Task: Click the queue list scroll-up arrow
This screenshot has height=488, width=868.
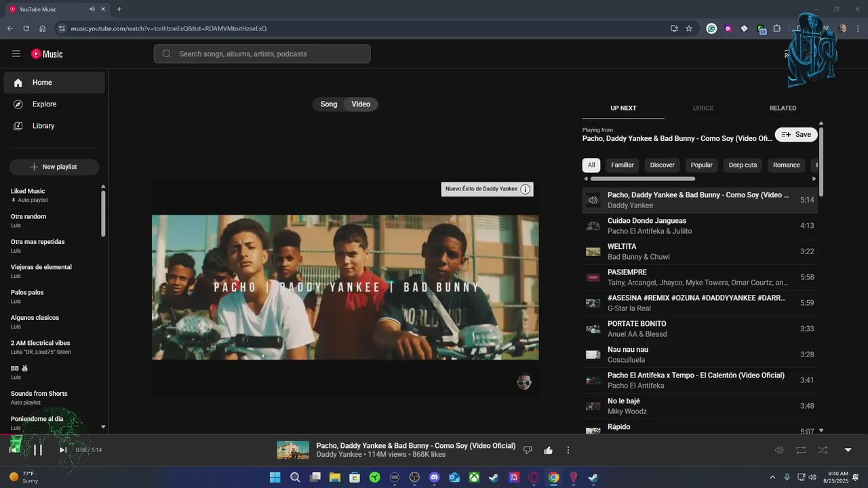Action: click(x=821, y=123)
